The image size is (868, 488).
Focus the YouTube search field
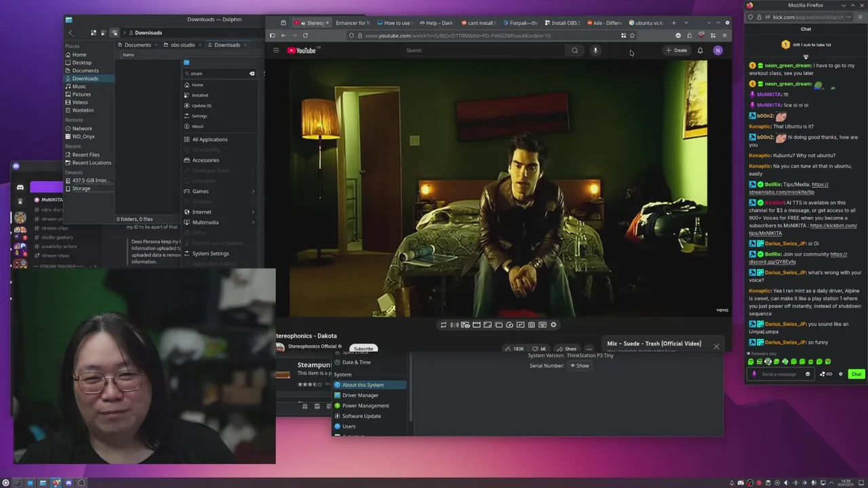(483, 50)
